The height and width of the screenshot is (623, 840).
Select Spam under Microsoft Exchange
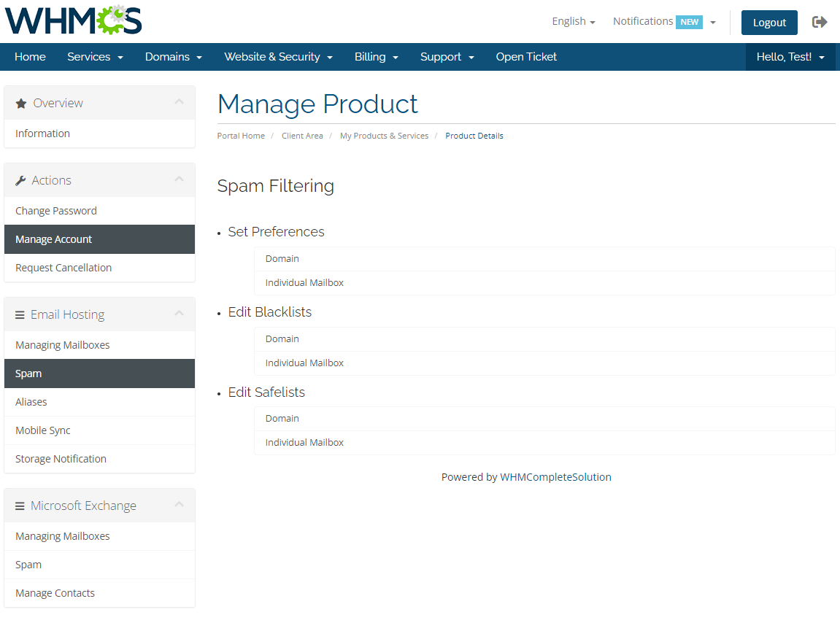(x=100, y=565)
